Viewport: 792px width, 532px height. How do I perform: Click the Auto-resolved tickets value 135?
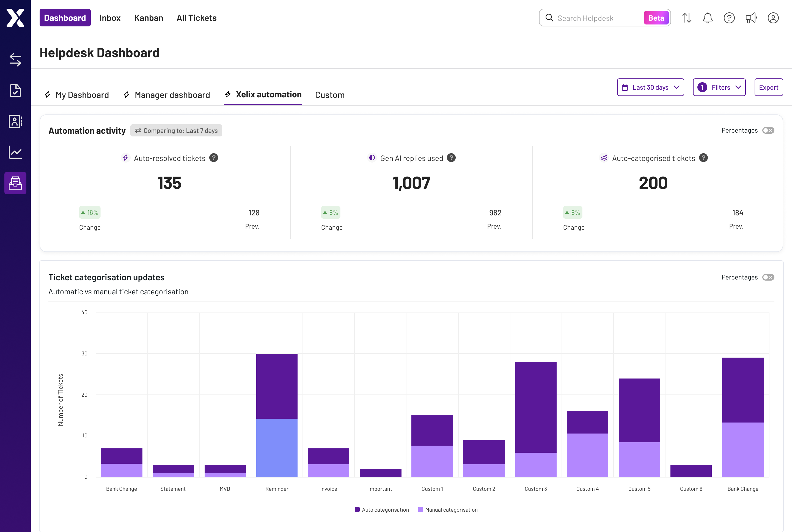(x=169, y=183)
